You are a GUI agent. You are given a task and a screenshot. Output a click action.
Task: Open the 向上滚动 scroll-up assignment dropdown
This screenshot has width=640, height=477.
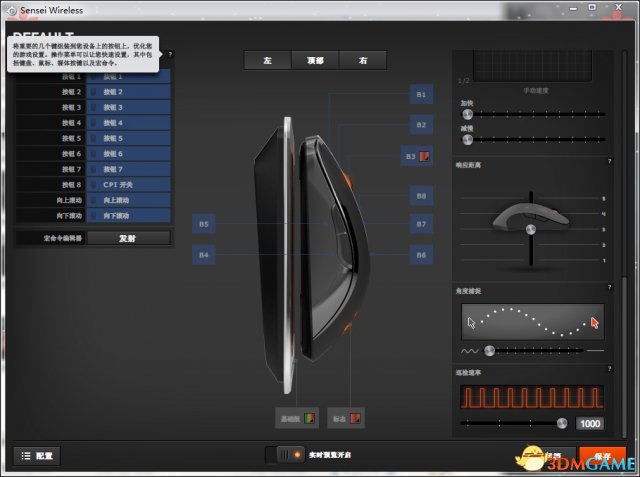coord(128,200)
